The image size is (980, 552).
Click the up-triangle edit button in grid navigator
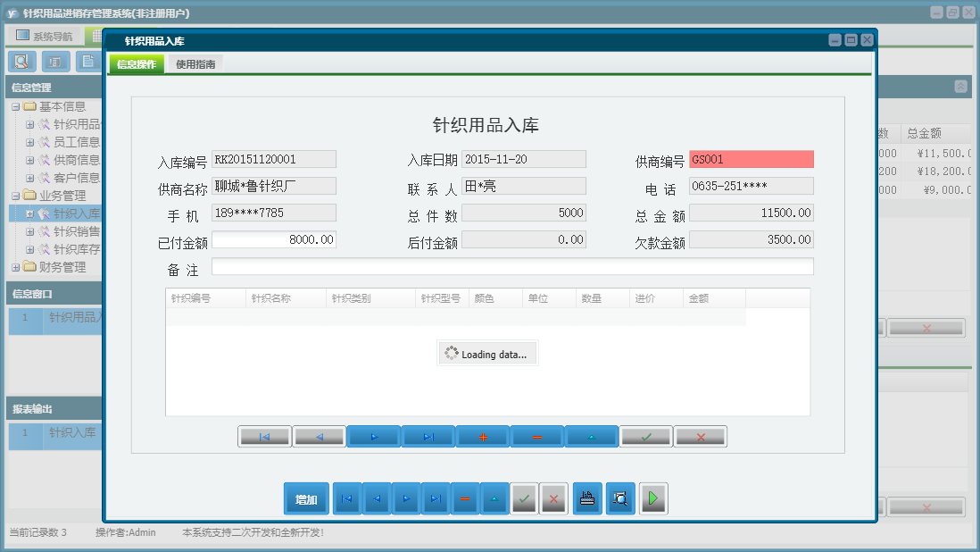coord(592,437)
